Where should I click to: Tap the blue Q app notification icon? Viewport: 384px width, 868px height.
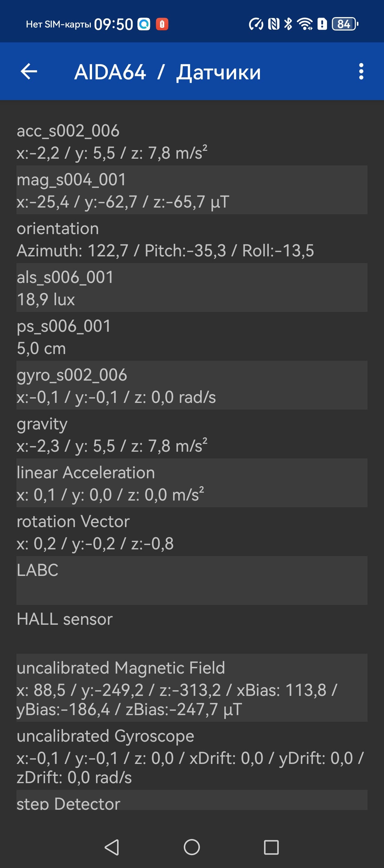pos(144,24)
